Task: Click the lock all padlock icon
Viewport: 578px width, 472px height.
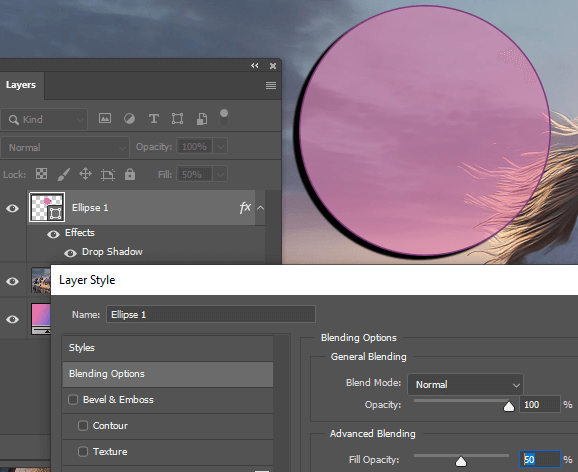Action: (x=130, y=174)
